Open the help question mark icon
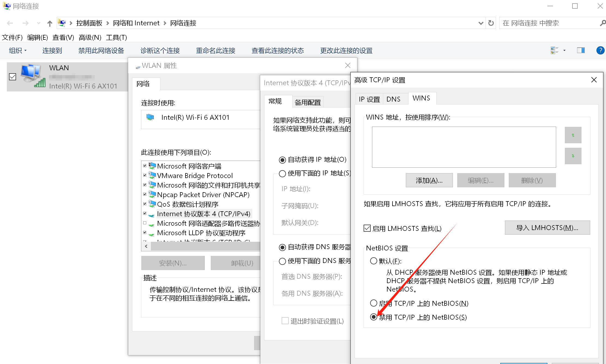 [600, 50]
